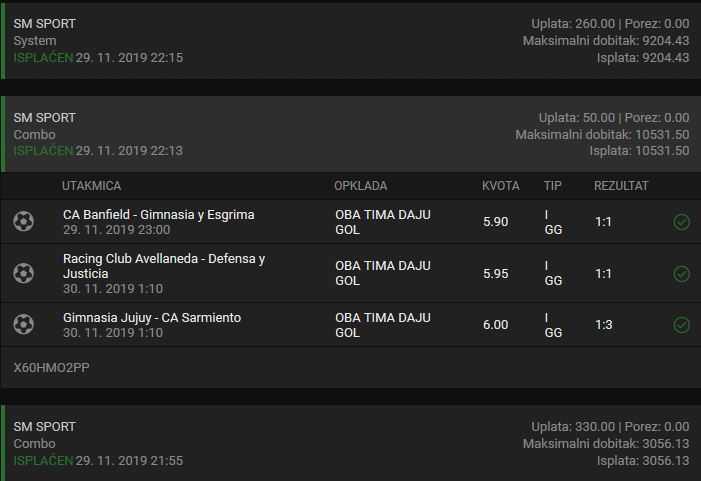
Task: Click the UTAKMICA column header
Action: [x=91, y=186]
